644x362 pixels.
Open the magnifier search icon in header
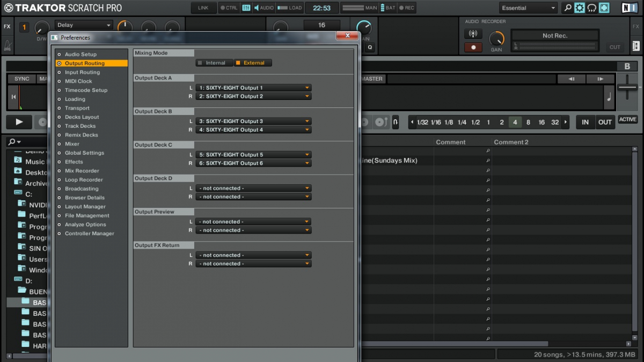point(567,8)
